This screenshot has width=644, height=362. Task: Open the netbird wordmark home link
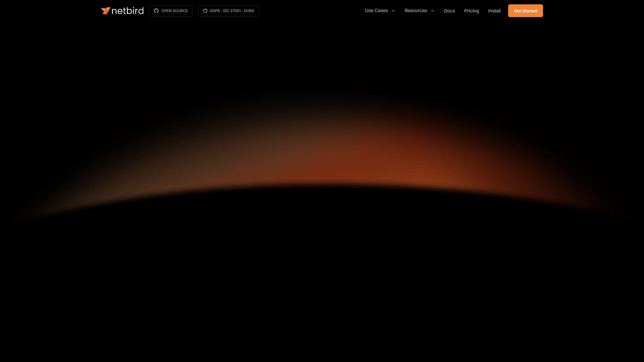pos(127,11)
